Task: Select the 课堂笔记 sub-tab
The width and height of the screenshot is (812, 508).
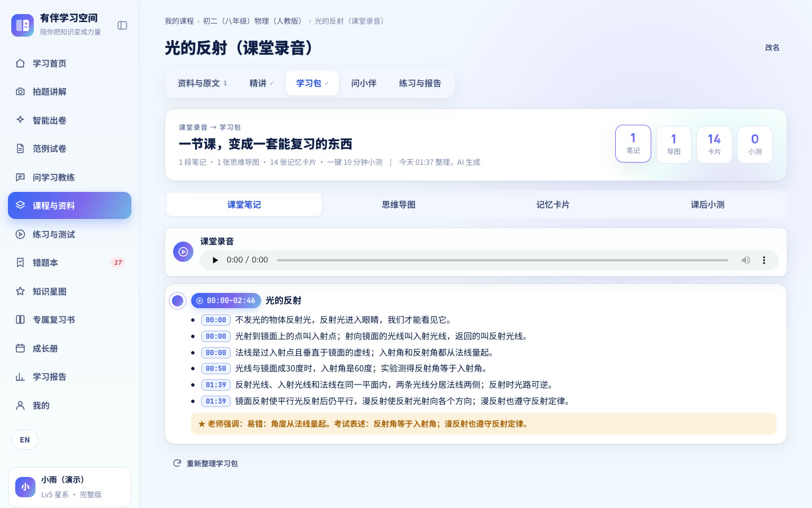Action: (x=244, y=204)
